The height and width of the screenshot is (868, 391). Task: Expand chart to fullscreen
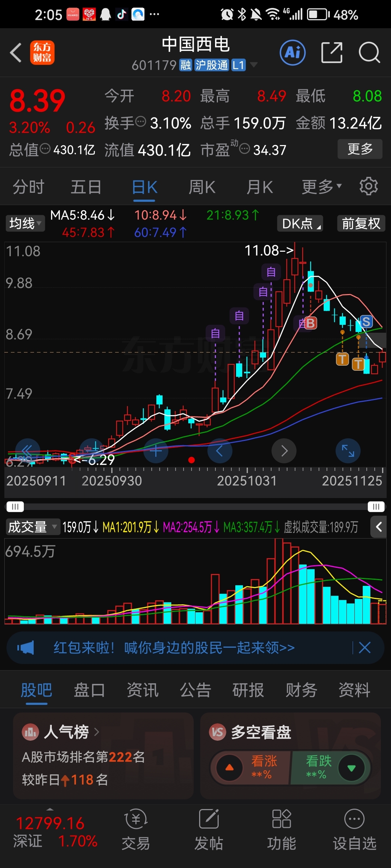(x=348, y=451)
